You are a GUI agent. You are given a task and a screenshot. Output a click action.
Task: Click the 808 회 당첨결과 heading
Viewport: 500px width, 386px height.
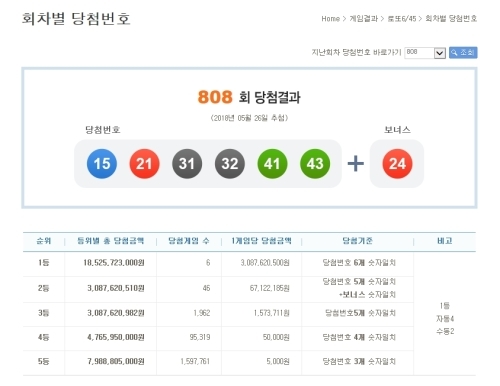tap(249, 97)
